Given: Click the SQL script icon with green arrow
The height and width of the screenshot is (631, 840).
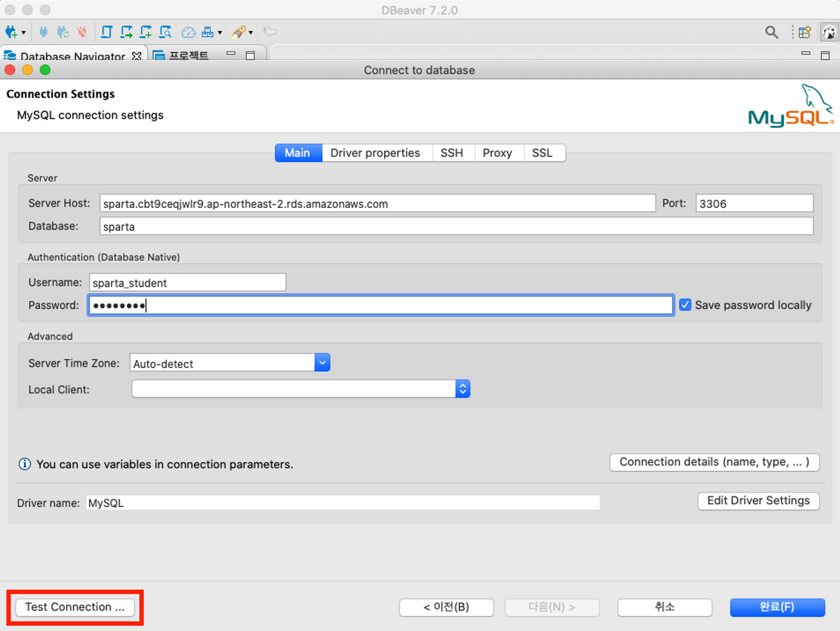Looking at the screenshot, I should click(126, 31).
